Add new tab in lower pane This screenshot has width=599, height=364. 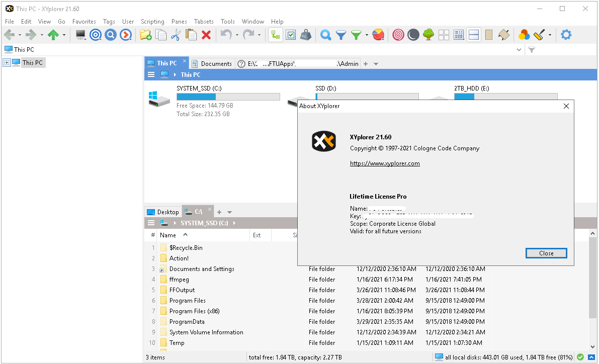(x=219, y=212)
